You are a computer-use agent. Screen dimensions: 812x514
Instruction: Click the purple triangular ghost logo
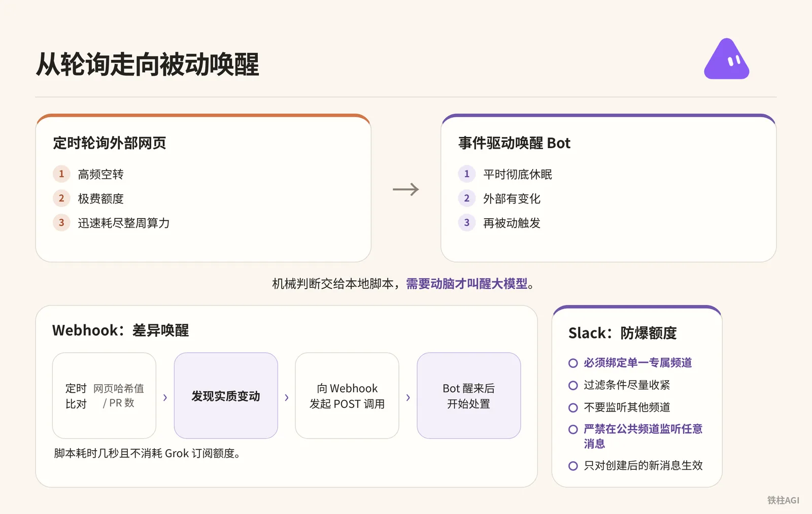(x=726, y=59)
